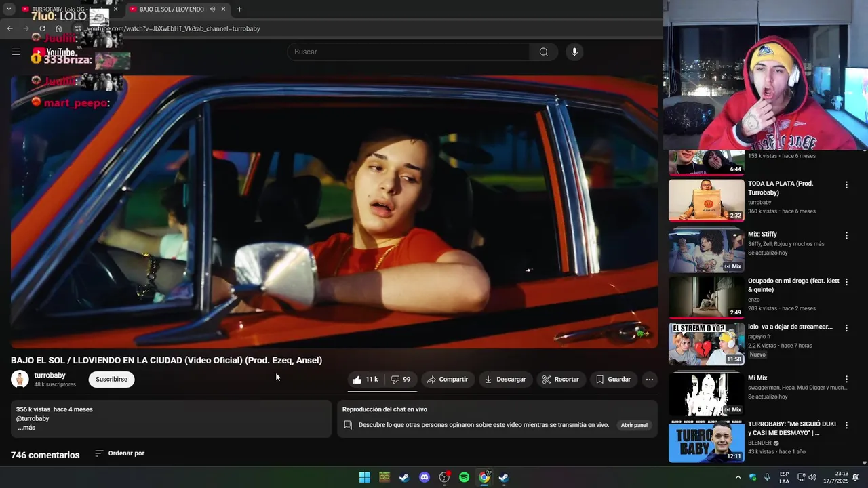
Task: Open the first Steam taskbar icon
Action: 404,477
